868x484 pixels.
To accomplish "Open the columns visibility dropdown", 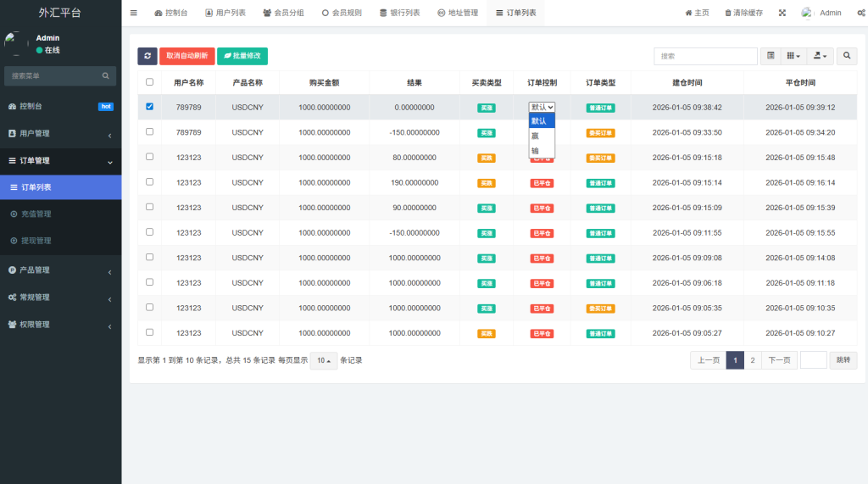I will [x=793, y=56].
